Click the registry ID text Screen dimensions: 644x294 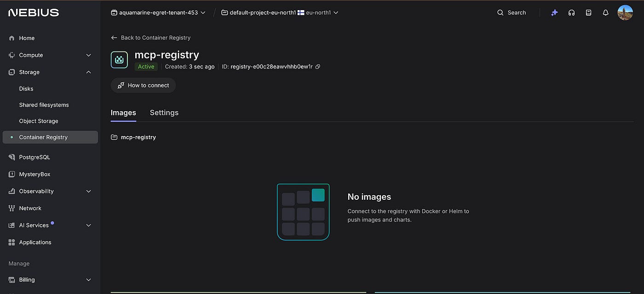click(271, 67)
